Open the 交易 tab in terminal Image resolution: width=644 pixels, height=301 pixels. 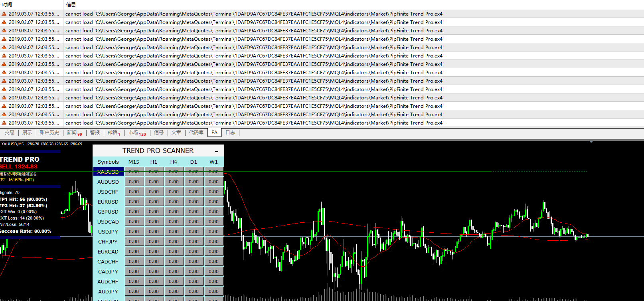[x=10, y=133]
